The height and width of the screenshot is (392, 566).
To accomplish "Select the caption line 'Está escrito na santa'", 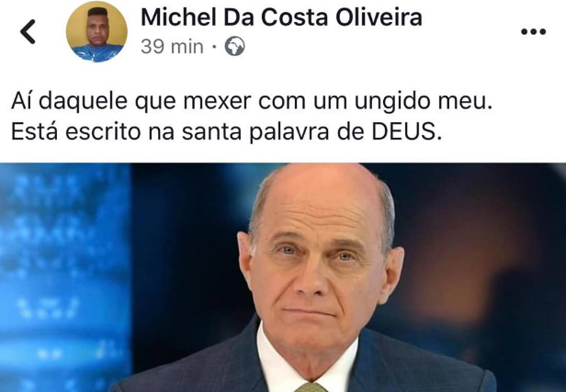I will pos(226,132).
